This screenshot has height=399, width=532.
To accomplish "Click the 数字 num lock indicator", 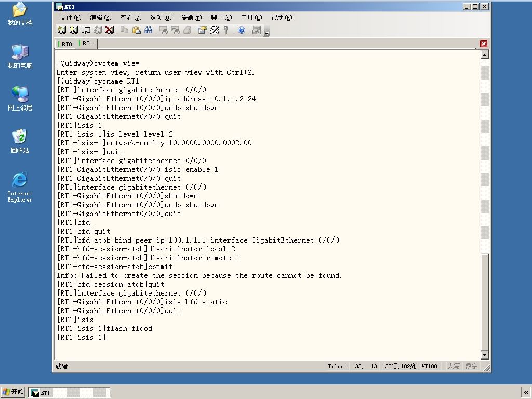I will coord(472,366).
